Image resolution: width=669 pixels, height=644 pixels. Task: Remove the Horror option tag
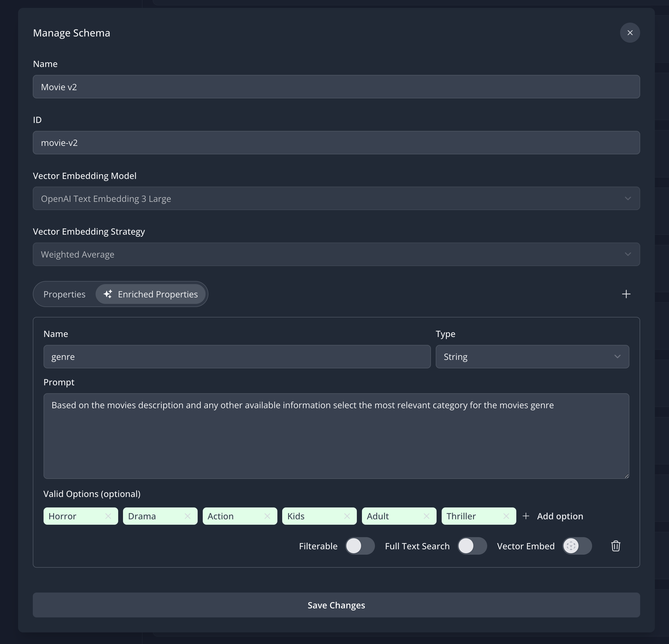click(x=108, y=516)
